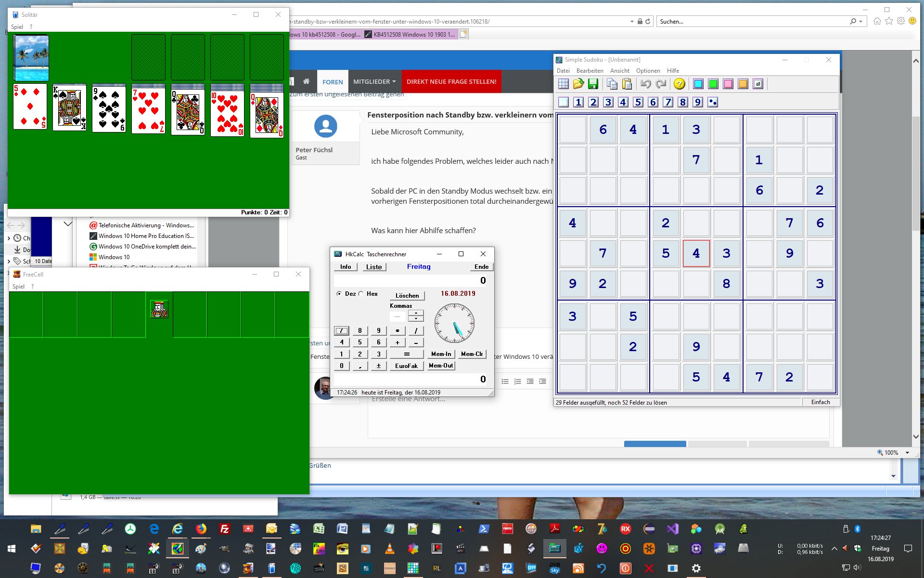The image size is (924, 578).
Task: Click the home icon on forum navigation bar
Action: click(306, 81)
